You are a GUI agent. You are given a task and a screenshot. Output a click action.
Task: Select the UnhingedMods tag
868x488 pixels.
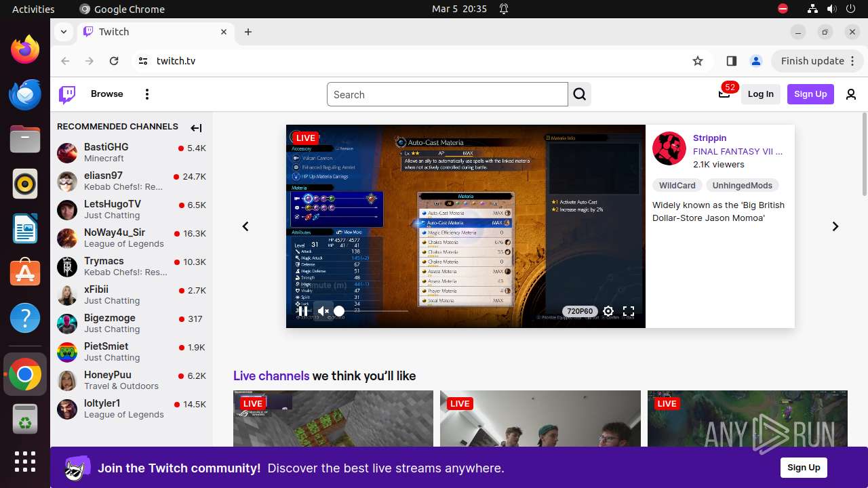pos(742,185)
